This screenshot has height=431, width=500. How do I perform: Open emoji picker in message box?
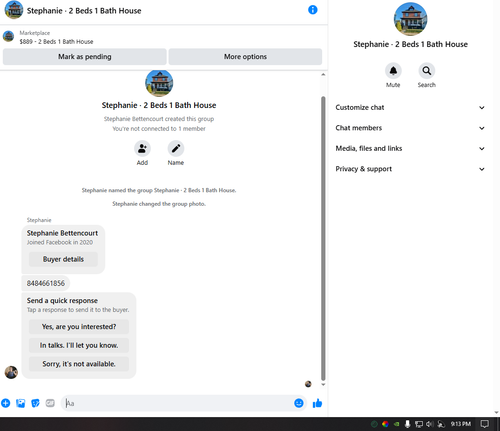[x=299, y=403]
